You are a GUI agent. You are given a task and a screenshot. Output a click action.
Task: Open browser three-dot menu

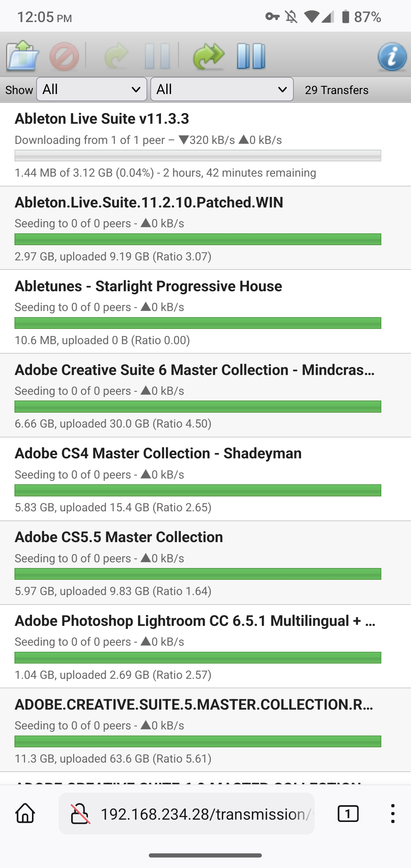(392, 814)
